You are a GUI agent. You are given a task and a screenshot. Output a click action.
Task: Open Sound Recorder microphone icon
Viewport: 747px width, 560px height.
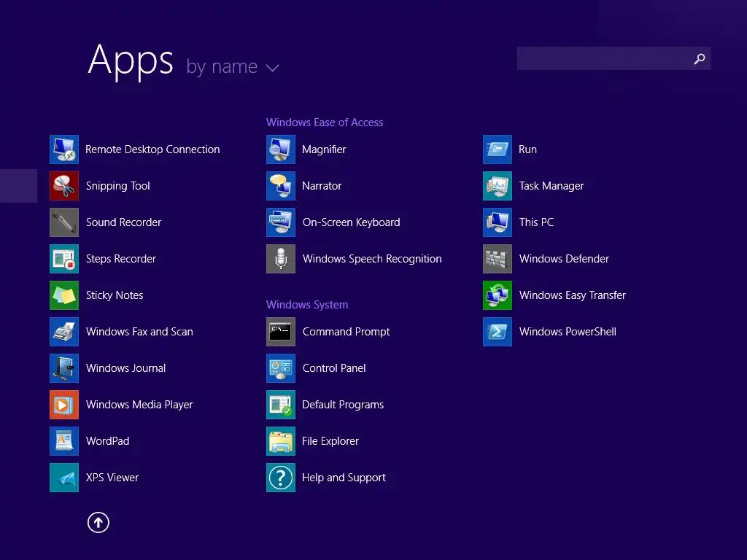click(x=64, y=222)
